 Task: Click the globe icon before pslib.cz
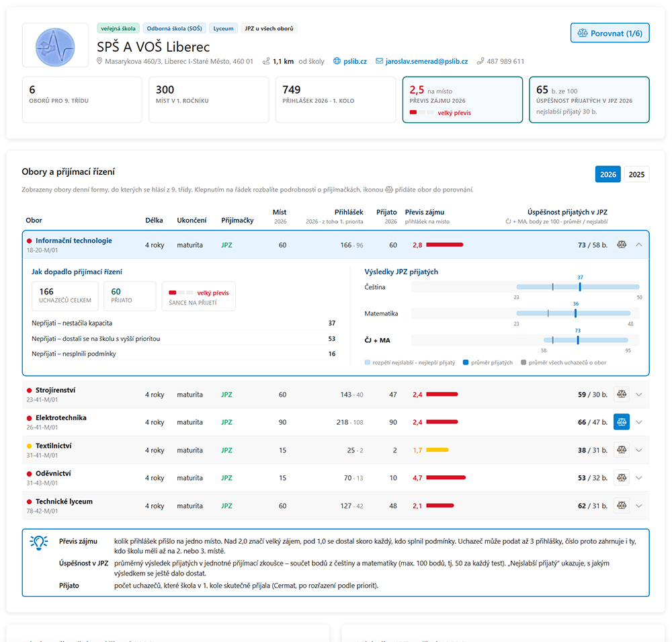pyautogui.click(x=337, y=61)
